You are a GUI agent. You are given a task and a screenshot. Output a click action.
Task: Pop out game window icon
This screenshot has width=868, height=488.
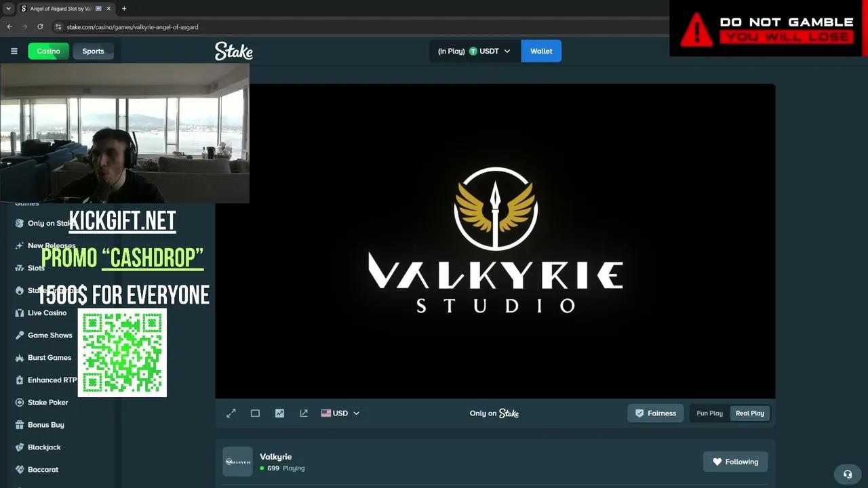coord(304,413)
